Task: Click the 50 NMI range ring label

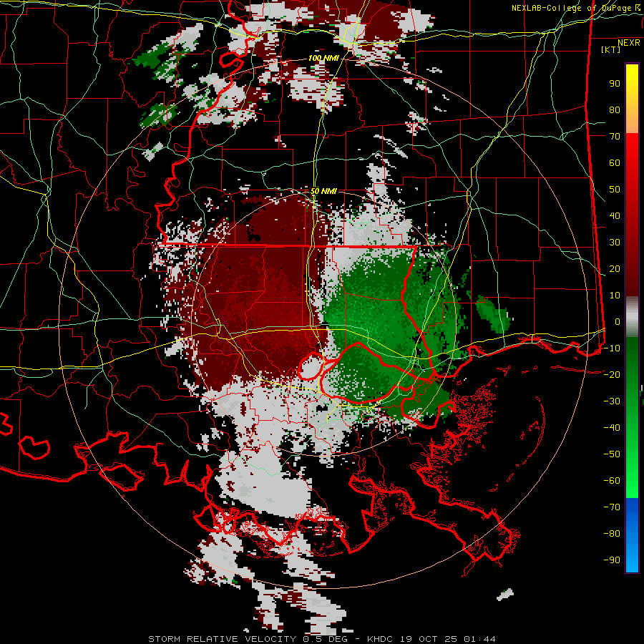Action: (323, 191)
